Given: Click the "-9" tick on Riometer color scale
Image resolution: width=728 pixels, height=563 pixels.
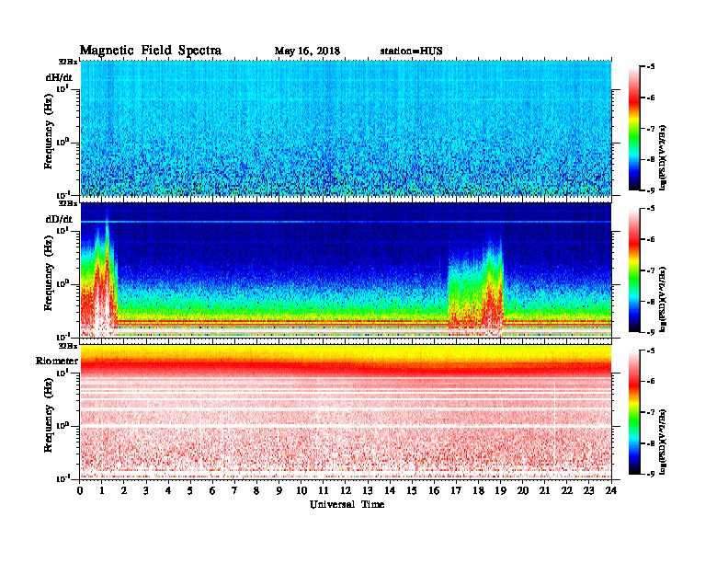Looking at the screenshot, I should click(650, 474).
